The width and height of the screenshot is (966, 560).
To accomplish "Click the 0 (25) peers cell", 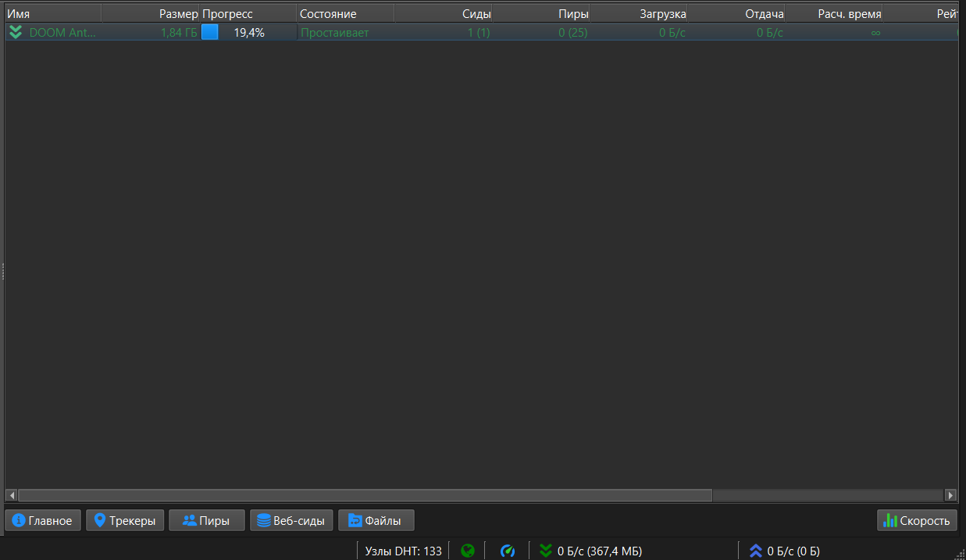I will 573,33.
